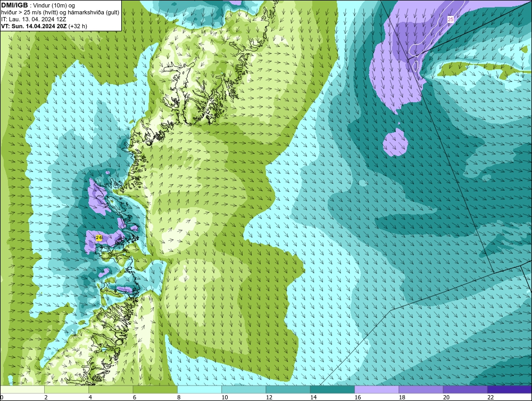Select the "IT: Lau. 13. 04. 2024 12Z" line
Image resolution: width=532 pixels, height=401 pixels.
pos(34,19)
